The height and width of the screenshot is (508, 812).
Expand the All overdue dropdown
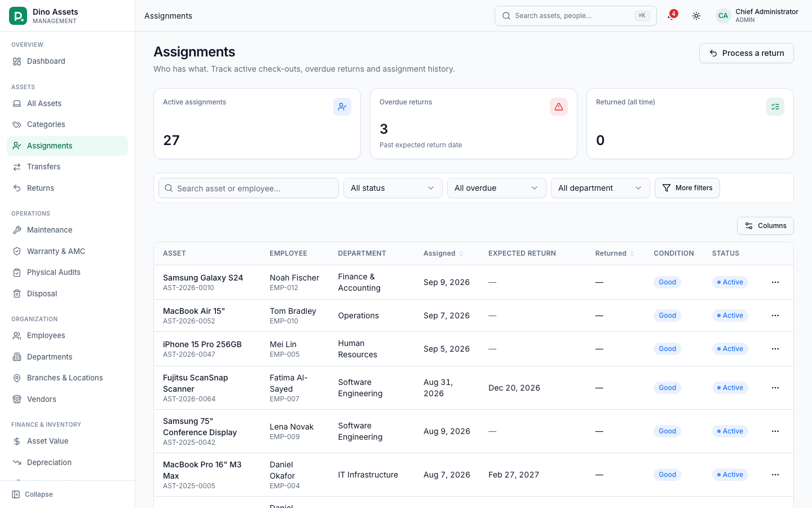click(x=497, y=188)
